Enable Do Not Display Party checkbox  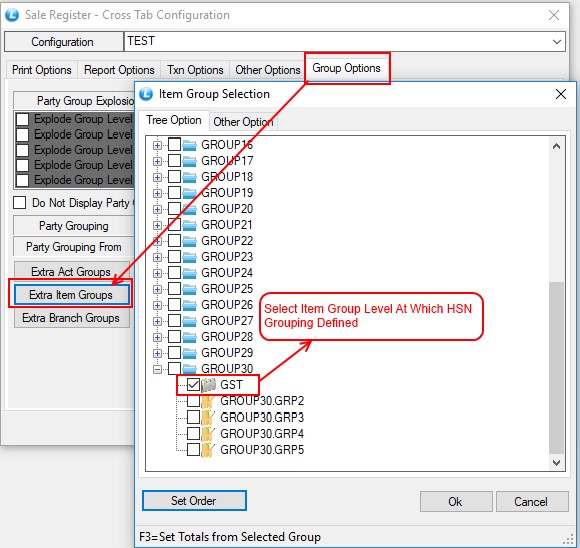[x=19, y=203]
